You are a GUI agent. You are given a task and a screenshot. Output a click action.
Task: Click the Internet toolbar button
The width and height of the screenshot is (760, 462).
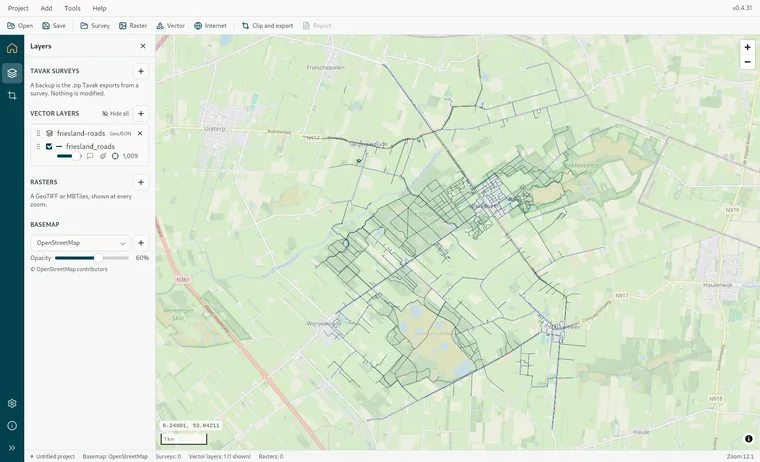click(x=210, y=26)
